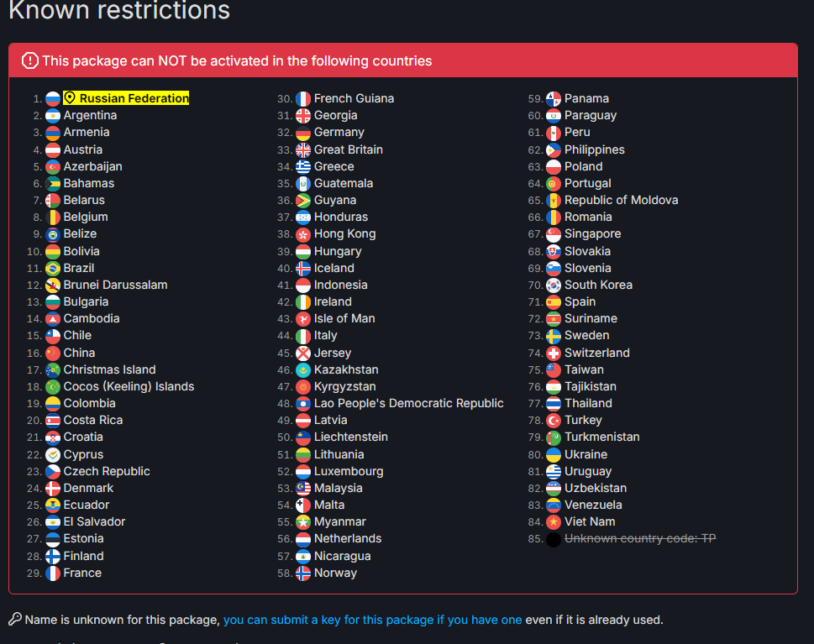
Task: Click the Kazakhstan flag icon
Action: click(x=303, y=370)
